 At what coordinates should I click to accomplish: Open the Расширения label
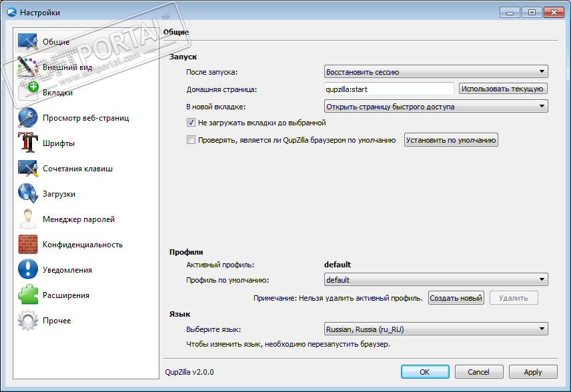click(x=66, y=295)
